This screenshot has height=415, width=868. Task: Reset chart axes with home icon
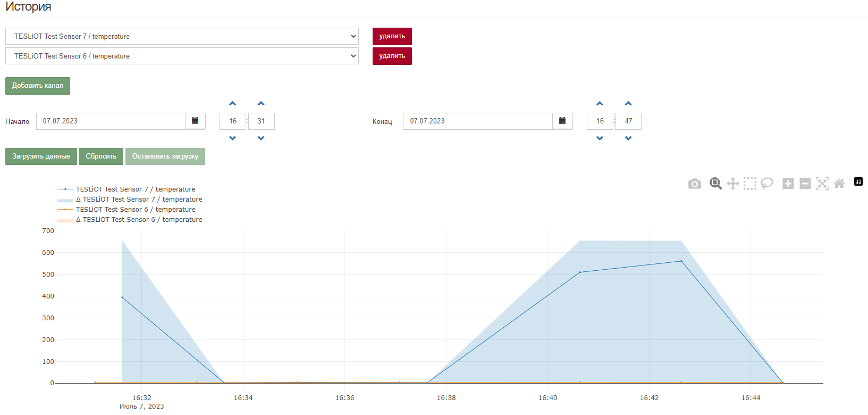pyautogui.click(x=839, y=184)
